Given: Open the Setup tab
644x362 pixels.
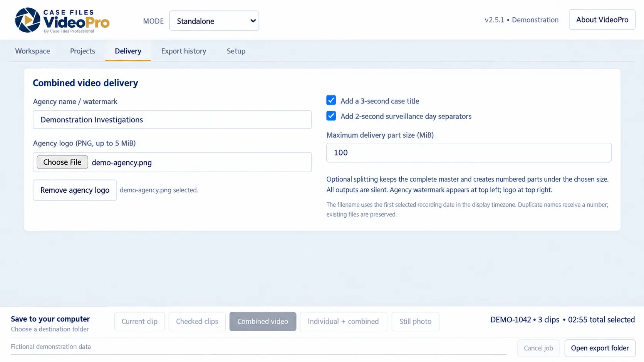Looking at the screenshot, I should tap(236, 51).
